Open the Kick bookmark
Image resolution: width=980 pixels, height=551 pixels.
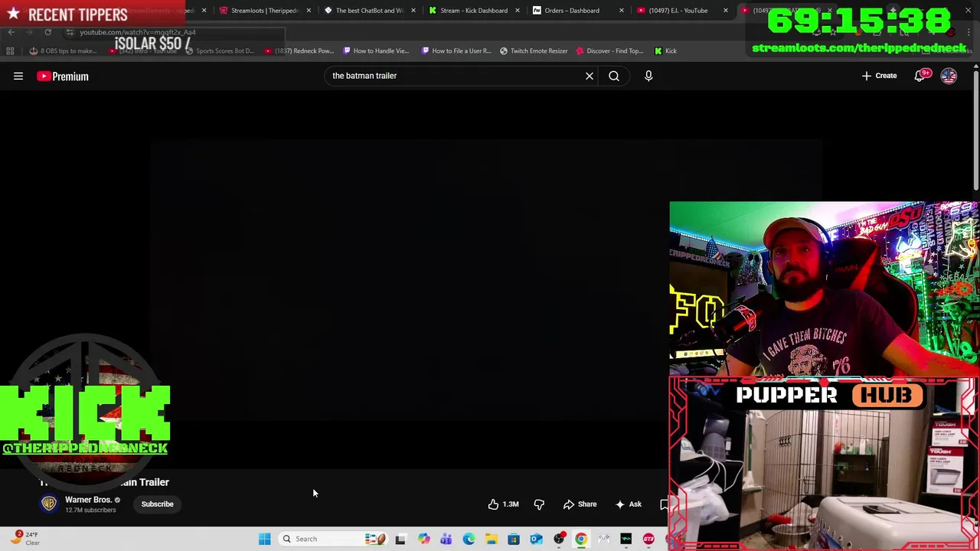click(665, 51)
